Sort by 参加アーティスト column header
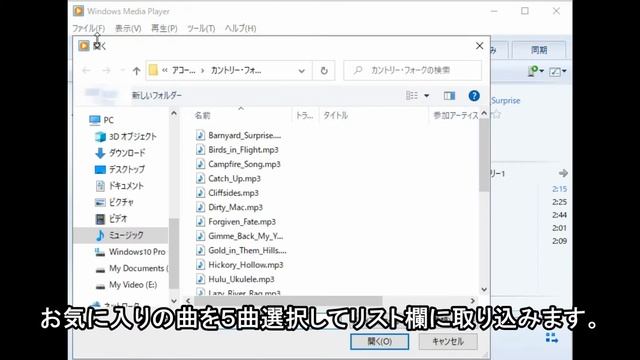The height and width of the screenshot is (360, 640). click(x=456, y=116)
